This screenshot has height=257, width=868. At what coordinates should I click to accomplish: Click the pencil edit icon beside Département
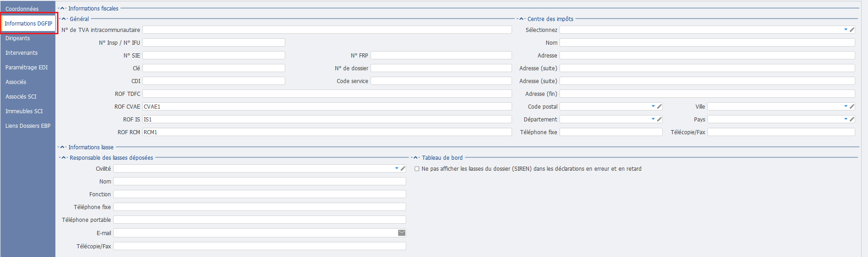click(x=659, y=119)
